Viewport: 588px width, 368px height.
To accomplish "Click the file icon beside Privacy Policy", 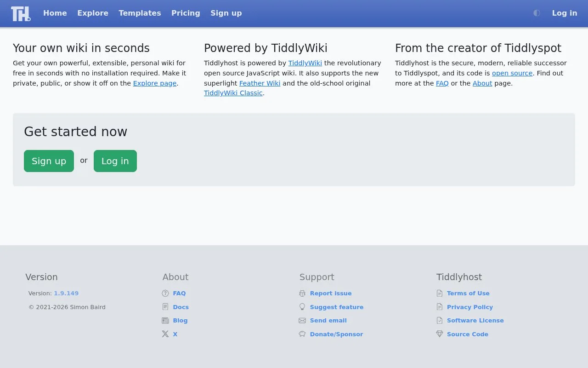I will click(440, 307).
